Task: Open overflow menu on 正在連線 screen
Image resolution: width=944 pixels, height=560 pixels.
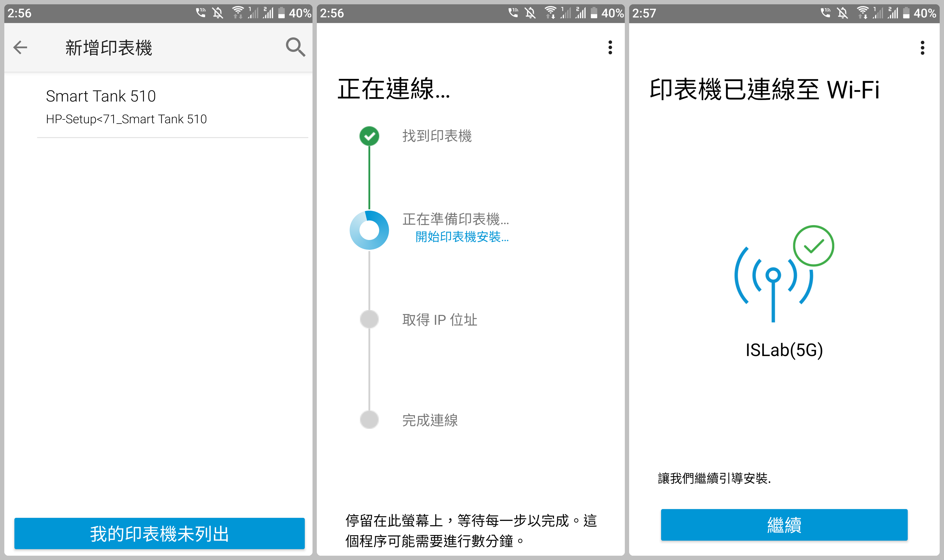Action: [610, 48]
